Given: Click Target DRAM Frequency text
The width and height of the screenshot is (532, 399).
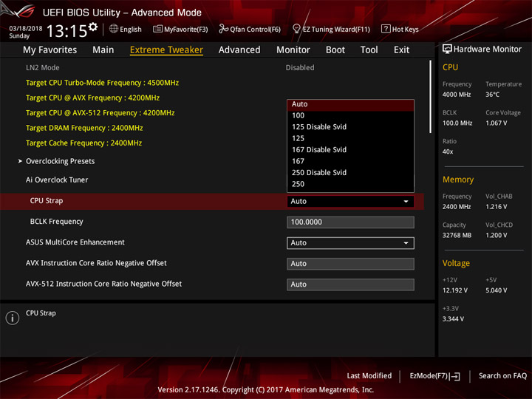Looking at the screenshot, I should click(84, 128).
